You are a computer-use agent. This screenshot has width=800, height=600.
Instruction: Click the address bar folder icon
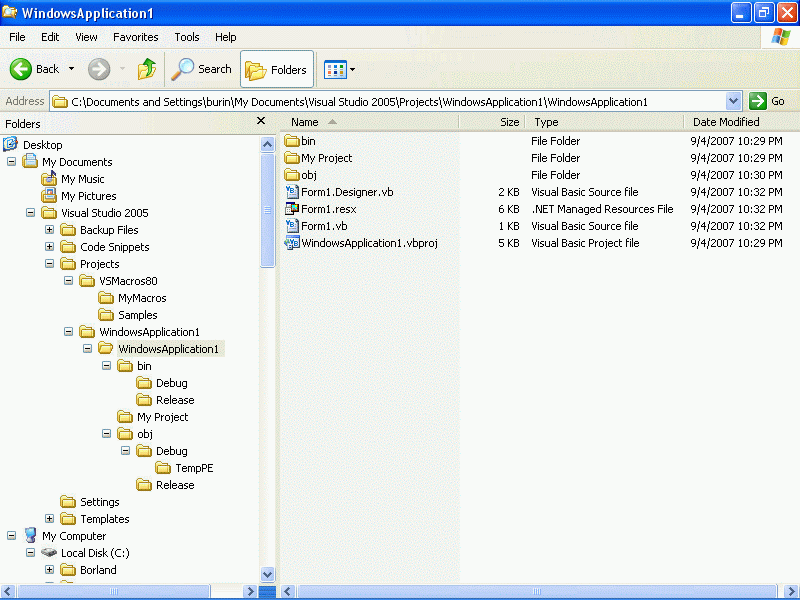pos(60,102)
